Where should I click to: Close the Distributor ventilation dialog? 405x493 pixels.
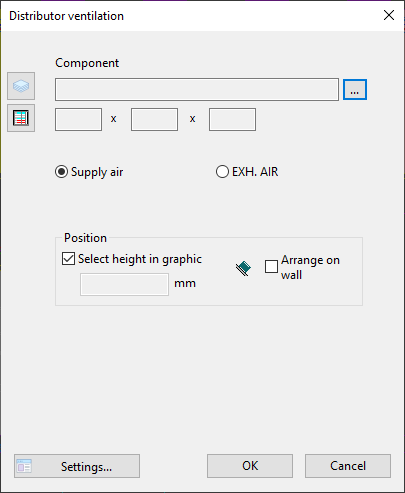(x=389, y=15)
